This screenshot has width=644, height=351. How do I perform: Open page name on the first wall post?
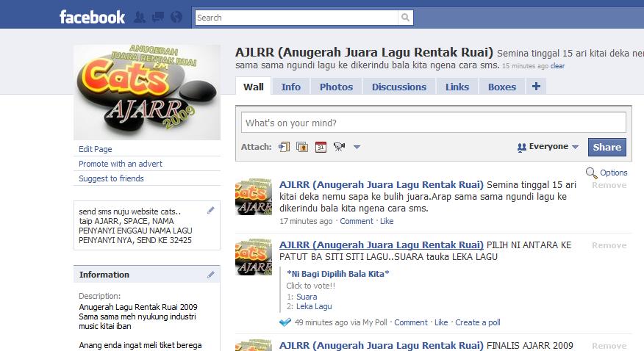coord(381,184)
